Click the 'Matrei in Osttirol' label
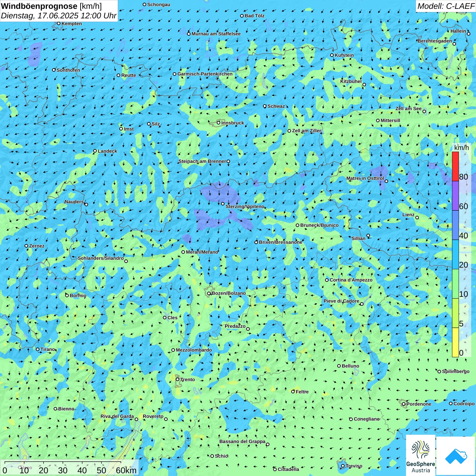This screenshot has width=476, height=476. click(365, 178)
